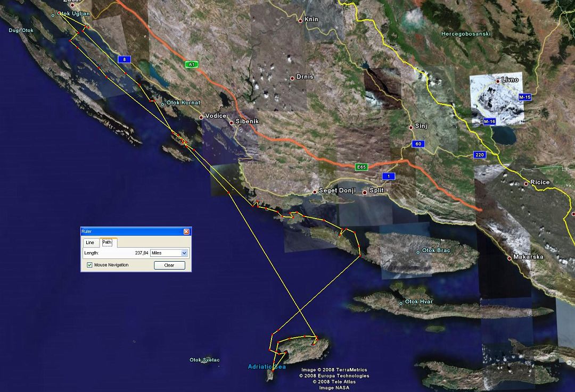The image size is (575, 392).
Task: Click the blue 220 road shield
Action: click(x=479, y=155)
